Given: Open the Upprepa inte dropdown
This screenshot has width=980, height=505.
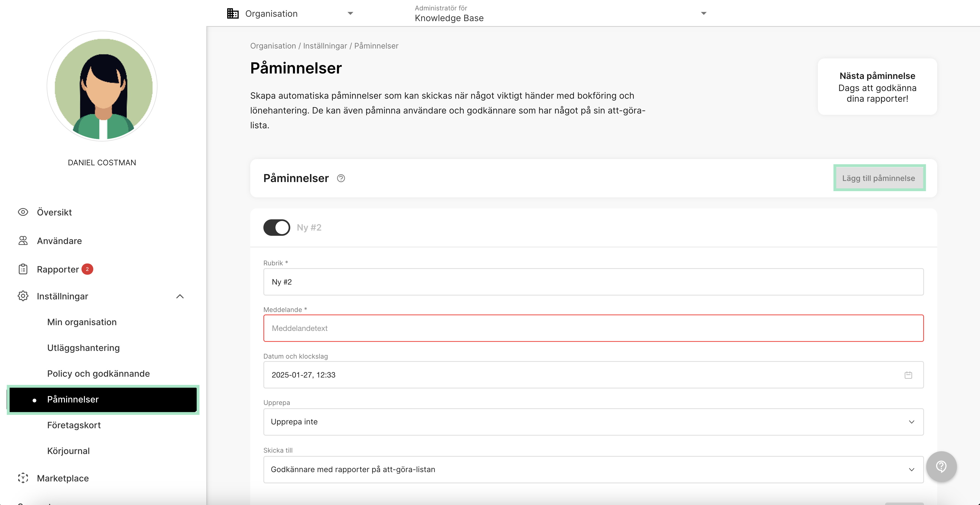Looking at the screenshot, I should point(593,422).
